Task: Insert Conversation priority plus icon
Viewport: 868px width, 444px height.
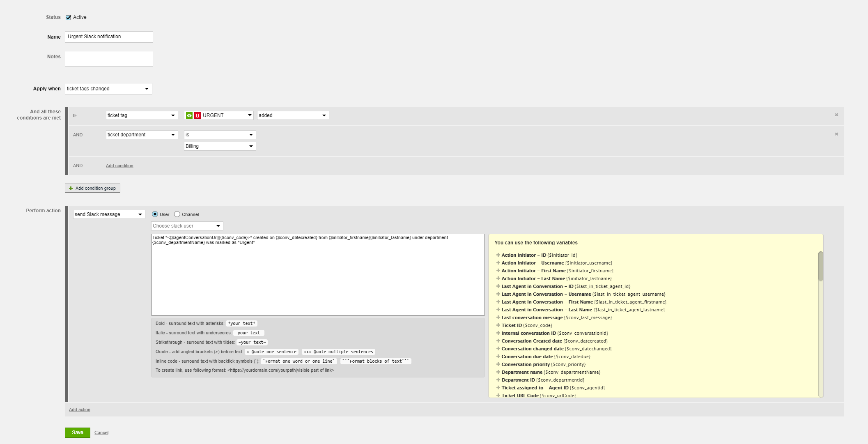Action: 498,364
